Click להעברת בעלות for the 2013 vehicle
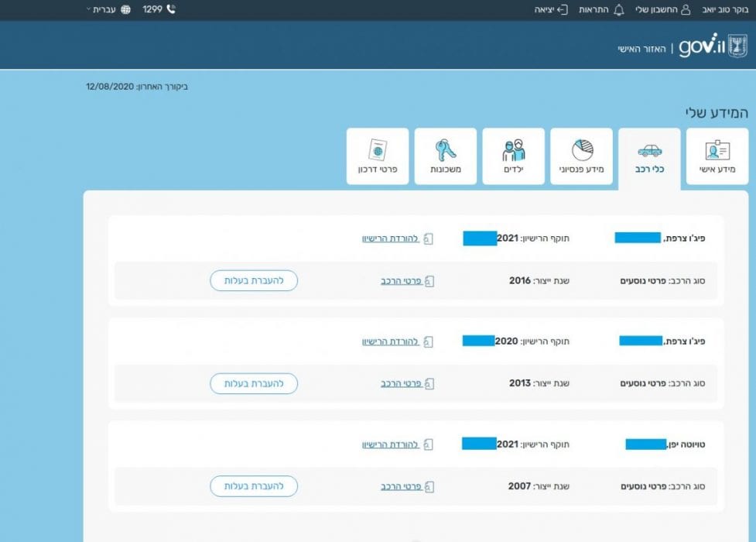The height and width of the screenshot is (542, 756). point(254,384)
